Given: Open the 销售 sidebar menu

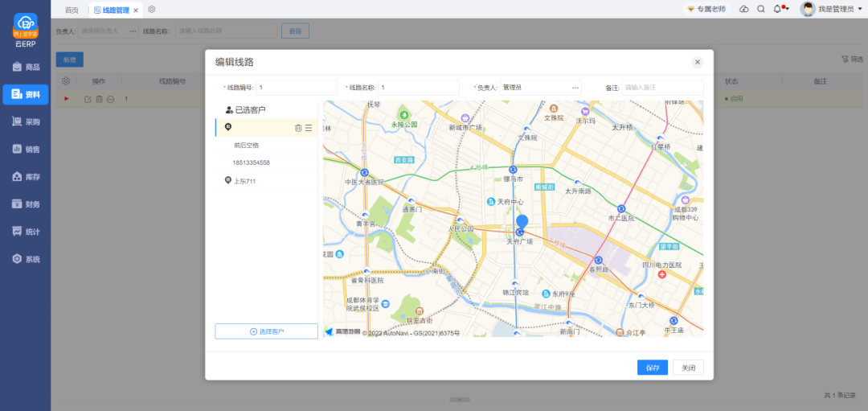Looking at the screenshot, I should tap(26, 149).
